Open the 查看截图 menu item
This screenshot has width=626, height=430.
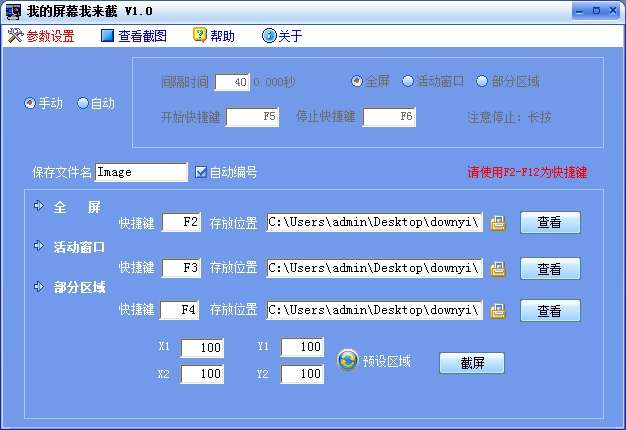[134, 36]
